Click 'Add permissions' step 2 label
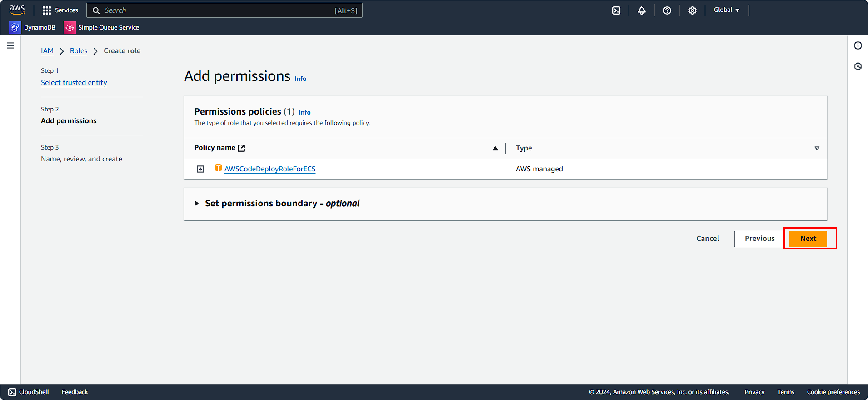Image resolution: width=868 pixels, height=400 pixels. (69, 121)
